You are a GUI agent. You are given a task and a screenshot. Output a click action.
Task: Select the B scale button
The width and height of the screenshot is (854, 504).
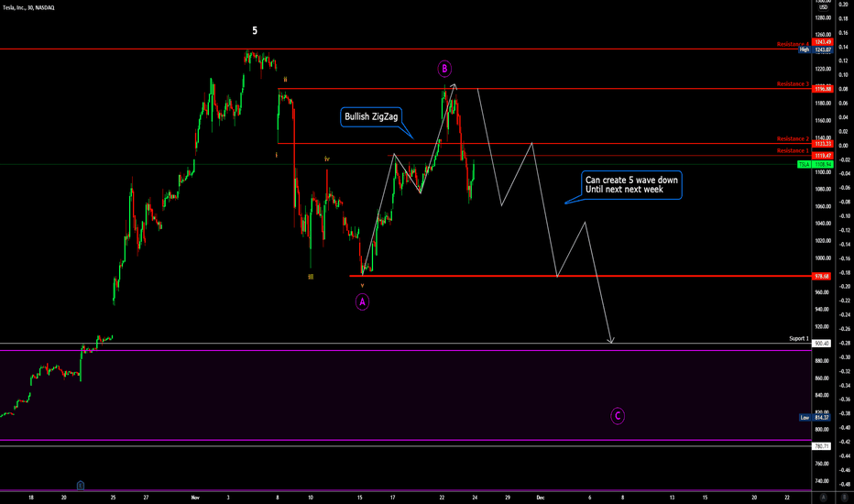845,498
